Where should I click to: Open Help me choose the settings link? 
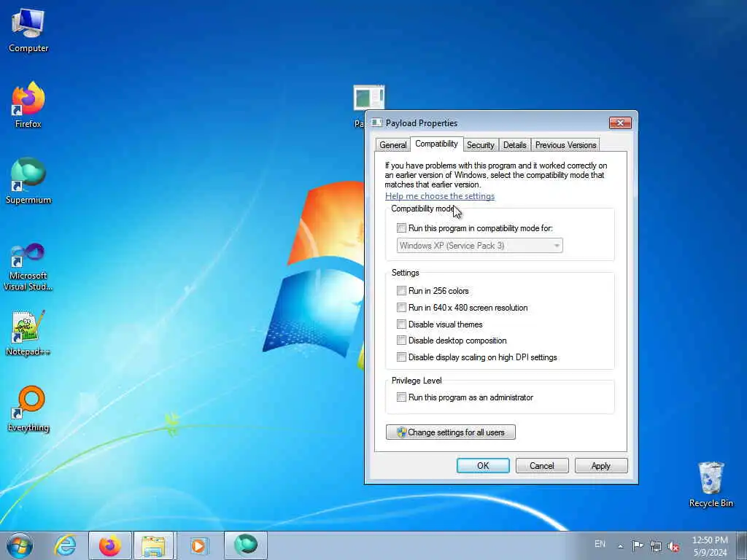[440, 195]
